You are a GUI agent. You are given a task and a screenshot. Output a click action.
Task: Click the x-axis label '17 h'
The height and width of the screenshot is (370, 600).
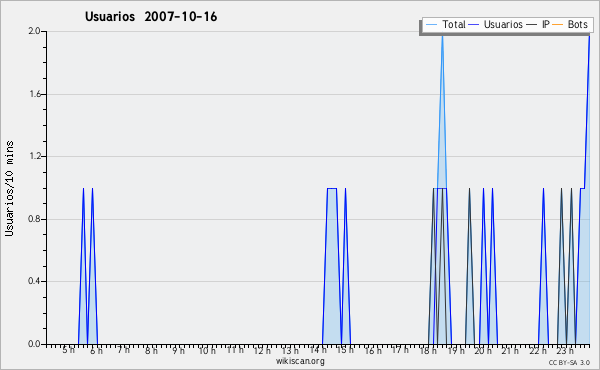[x=400, y=350]
